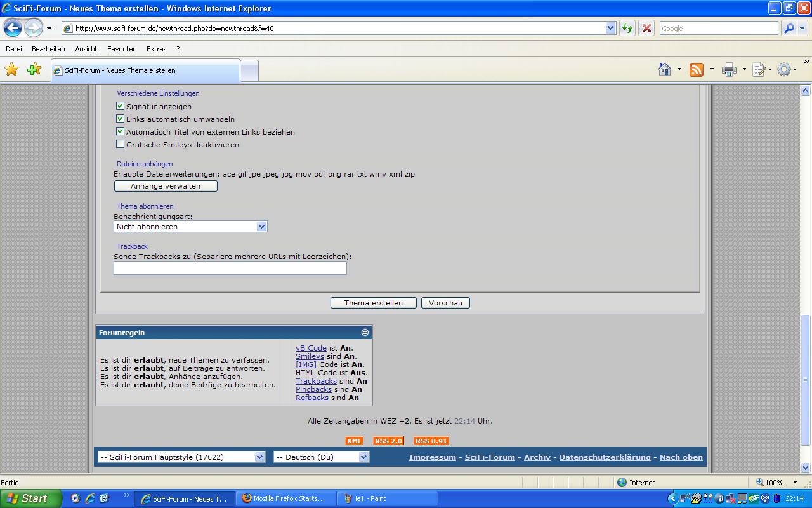
Task: Click the Refresh page icon
Action: pos(627,29)
